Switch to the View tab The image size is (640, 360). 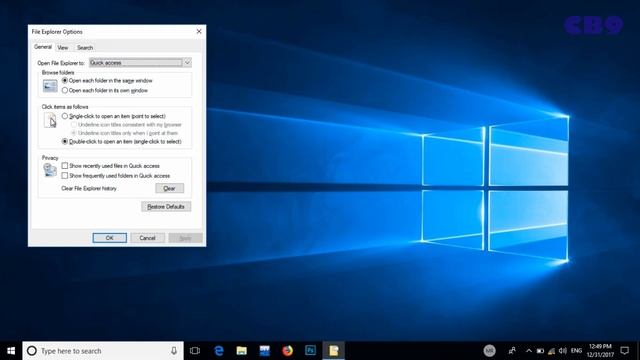coord(63,48)
